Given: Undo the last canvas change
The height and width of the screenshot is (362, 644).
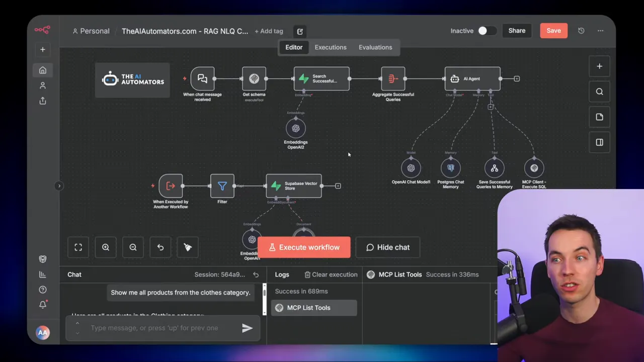Looking at the screenshot, I should [x=160, y=247].
